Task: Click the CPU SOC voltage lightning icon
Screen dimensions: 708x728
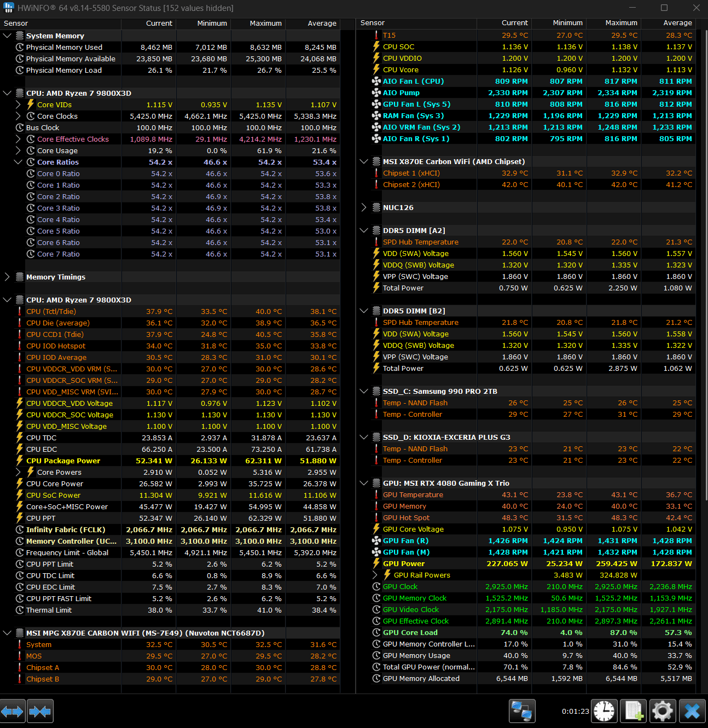Action: pos(376,46)
